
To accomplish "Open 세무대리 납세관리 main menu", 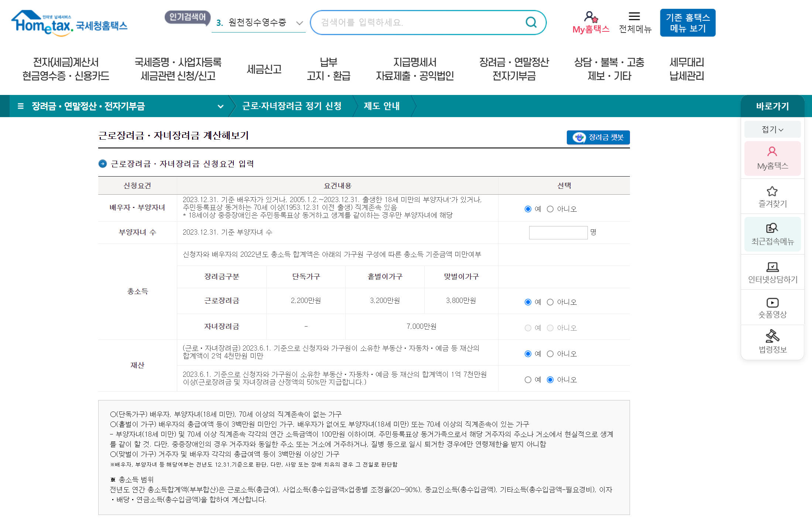I will [686, 69].
